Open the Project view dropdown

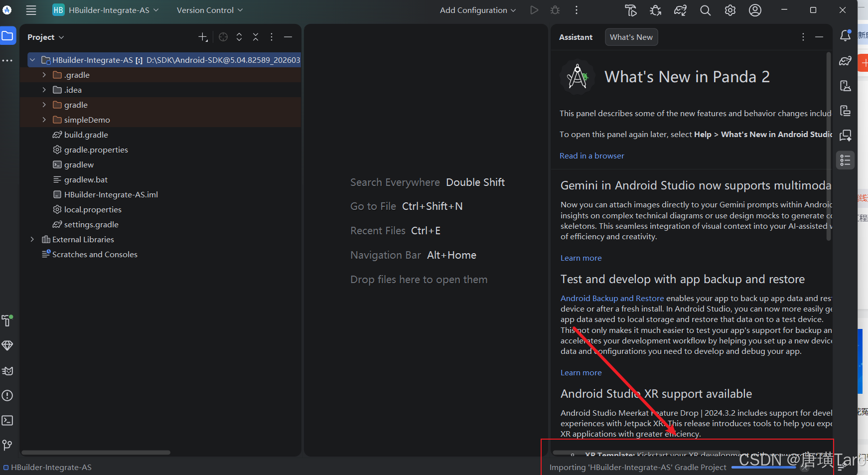tap(46, 37)
